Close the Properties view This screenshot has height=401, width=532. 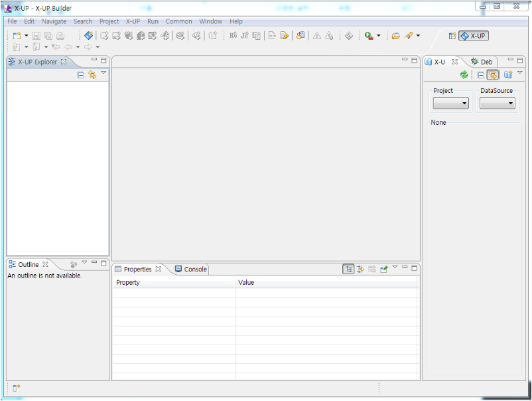point(158,269)
